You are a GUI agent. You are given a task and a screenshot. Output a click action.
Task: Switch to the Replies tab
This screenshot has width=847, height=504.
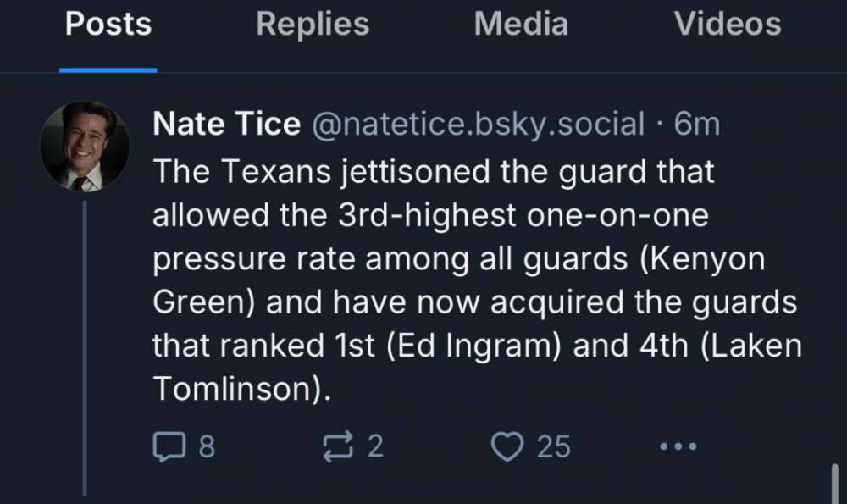pyautogui.click(x=313, y=24)
